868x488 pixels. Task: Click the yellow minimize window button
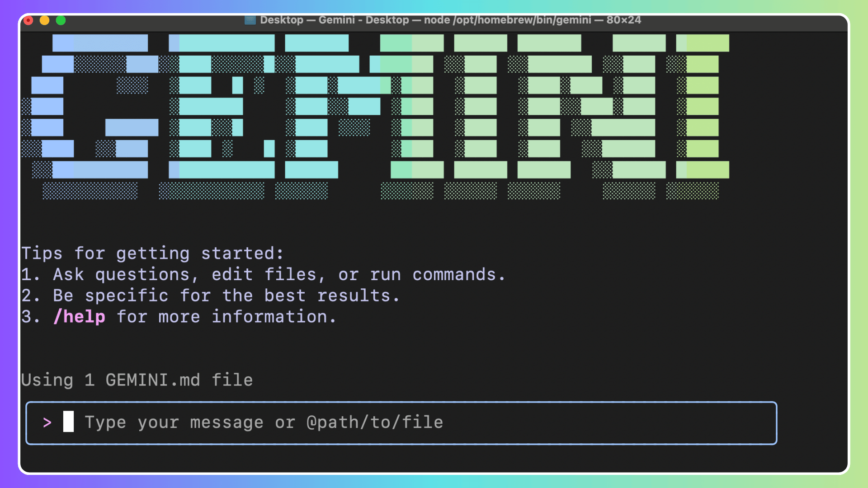click(45, 20)
